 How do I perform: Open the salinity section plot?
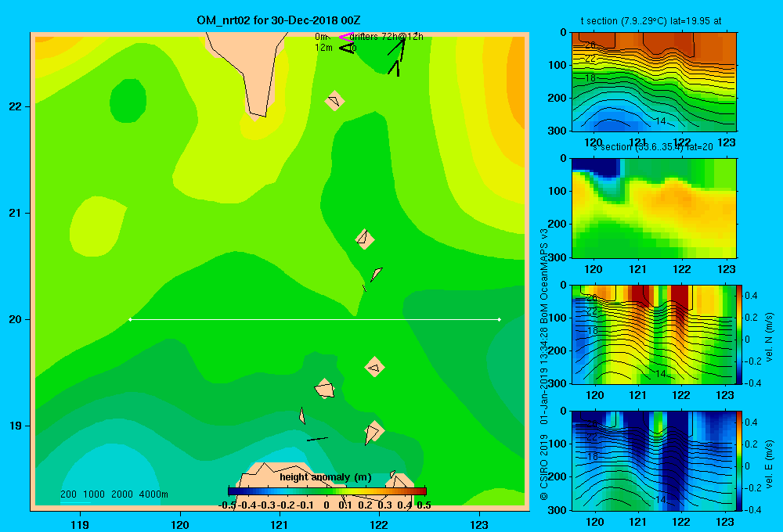click(654, 208)
